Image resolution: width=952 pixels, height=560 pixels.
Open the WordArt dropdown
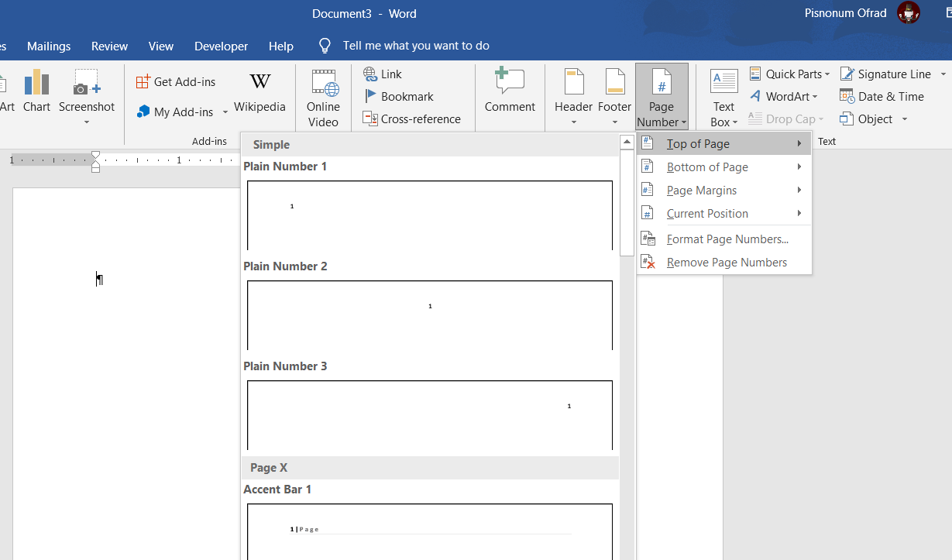(x=784, y=97)
